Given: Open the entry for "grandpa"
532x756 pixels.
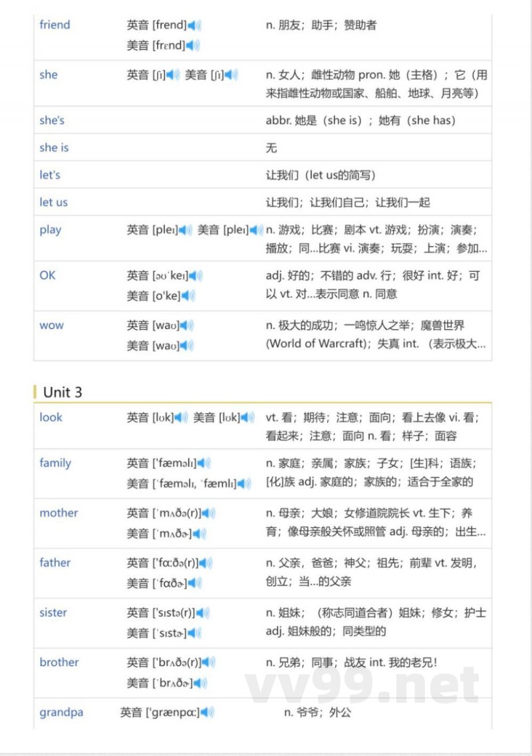Looking at the screenshot, I should pyautogui.click(x=61, y=712).
